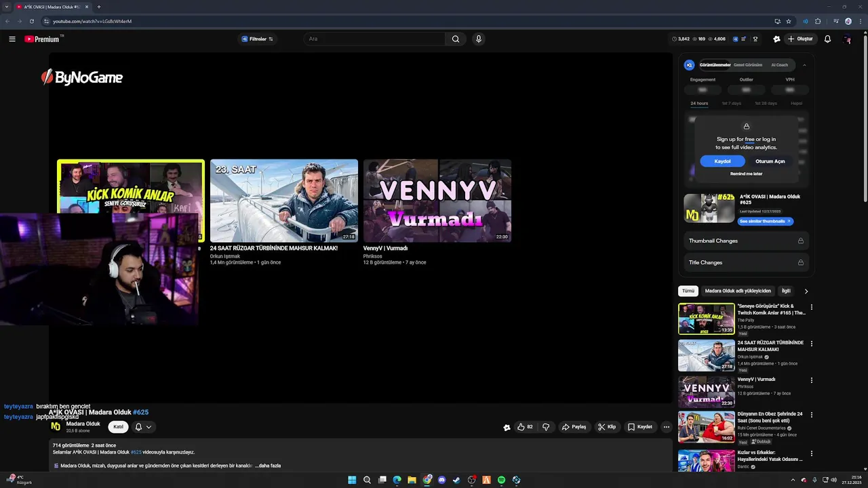Screen dimensions: 868x488
Task: Expand description with ...daha fazla
Action: click(268, 466)
